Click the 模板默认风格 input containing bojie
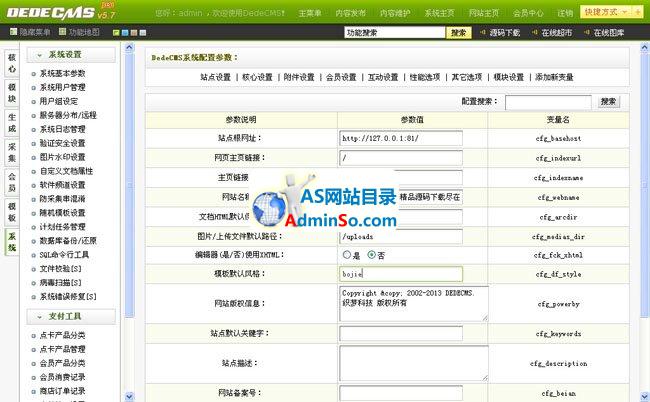 (401, 274)
